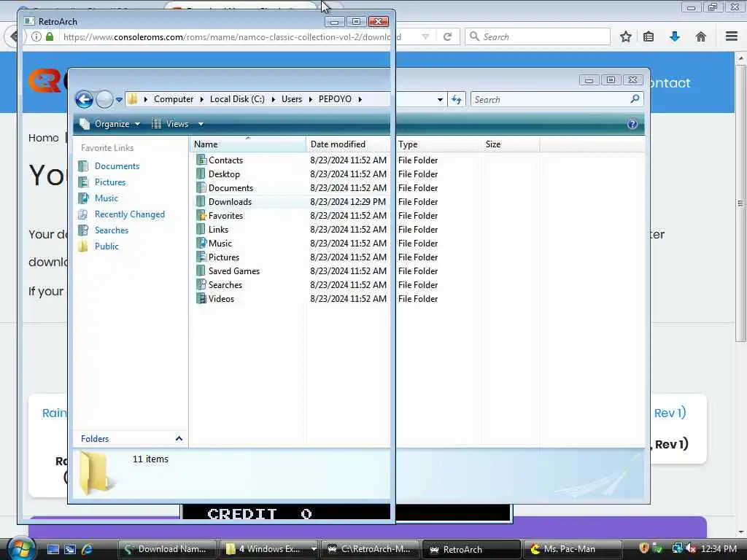Select Contacts folder icon

[201, 160]
